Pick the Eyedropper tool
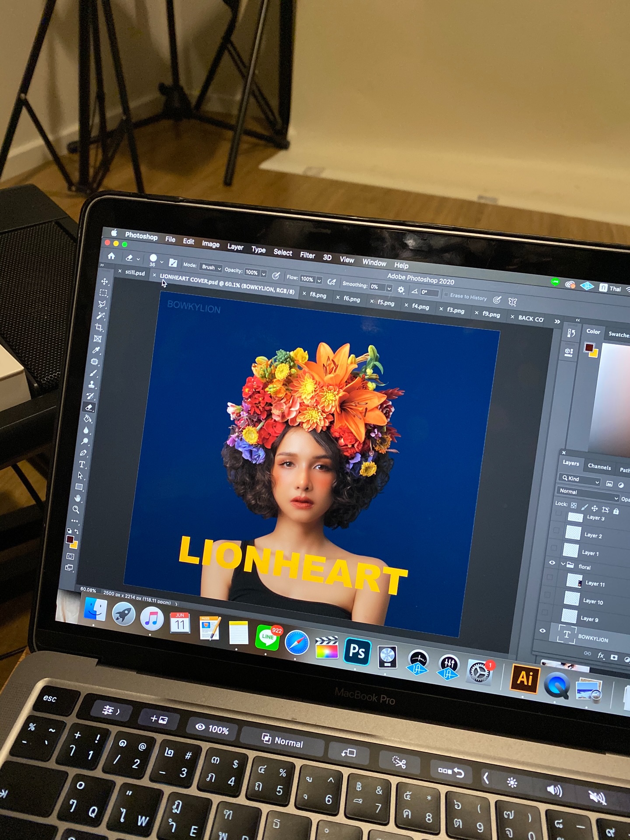This screenshot has width=630, height=840. click(96, 350)
